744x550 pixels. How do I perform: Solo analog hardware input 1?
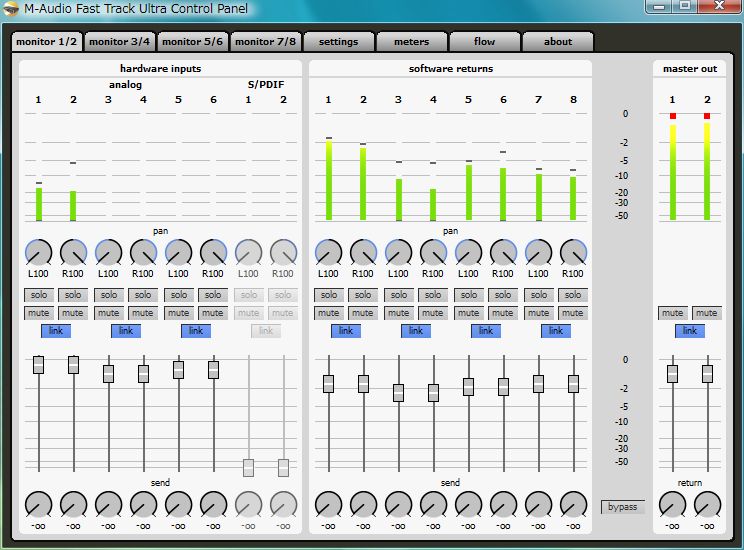(x=39, y=295)
